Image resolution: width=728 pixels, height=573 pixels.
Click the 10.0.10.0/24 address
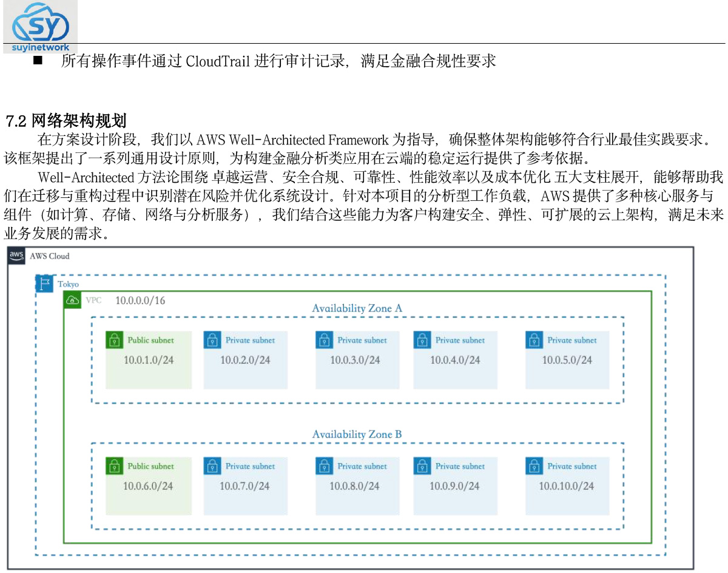click(x=567, y=486)
